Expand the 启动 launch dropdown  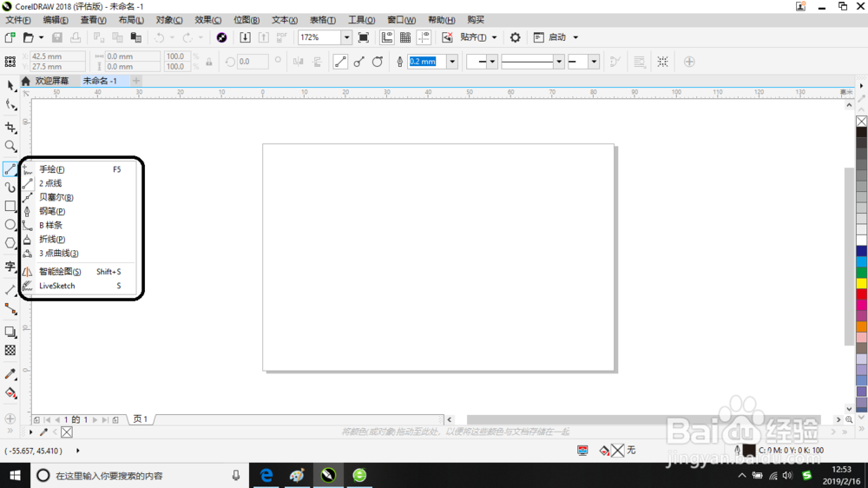(575, 37)
